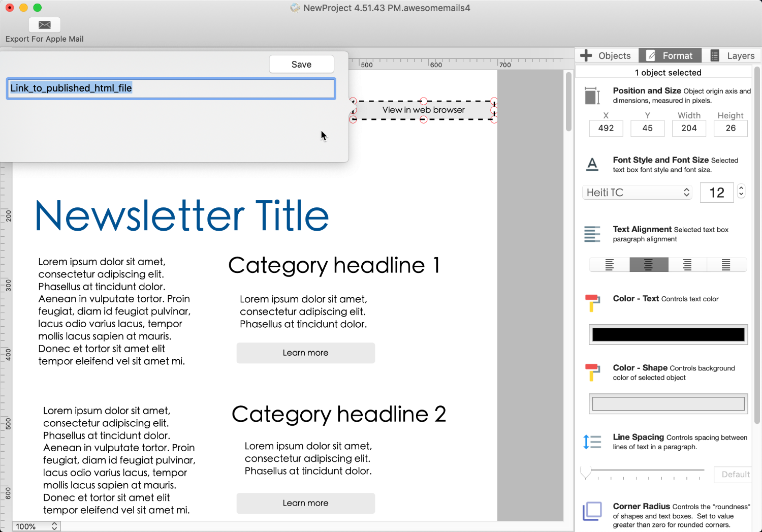Click the 1 object selected label
762x532 pixels.
coord(668,73)
